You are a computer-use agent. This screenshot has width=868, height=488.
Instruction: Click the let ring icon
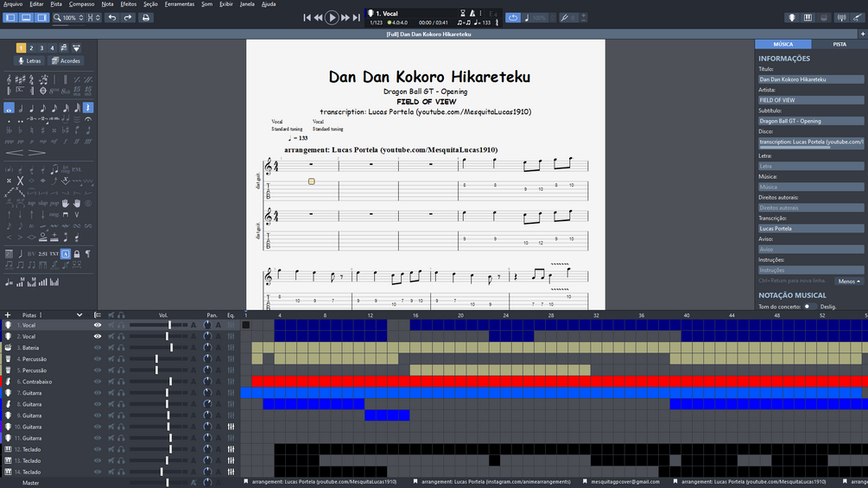coord(66,169)
